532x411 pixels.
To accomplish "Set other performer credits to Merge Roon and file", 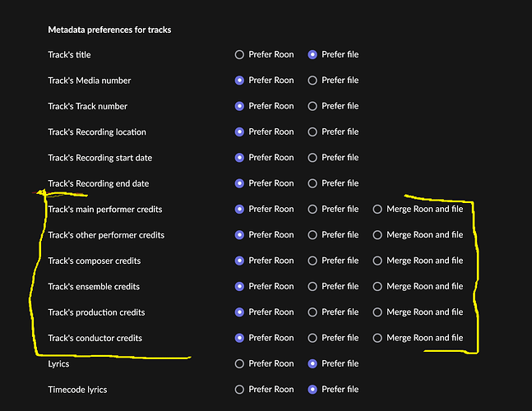I will (377, 235).
